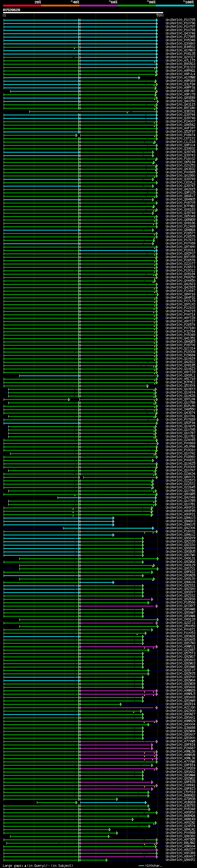Click hit label UniRef100_P19310
This screenshot has height=868, width=197.
point(180,450)
